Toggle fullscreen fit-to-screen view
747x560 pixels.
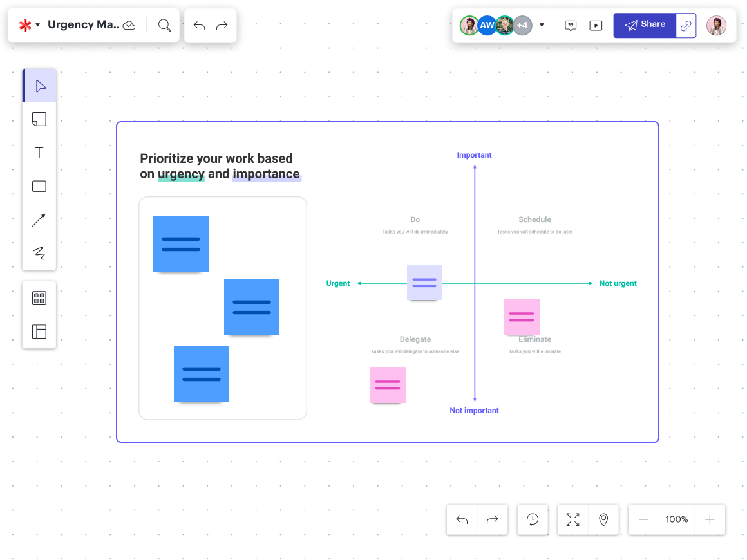(572, 519)
